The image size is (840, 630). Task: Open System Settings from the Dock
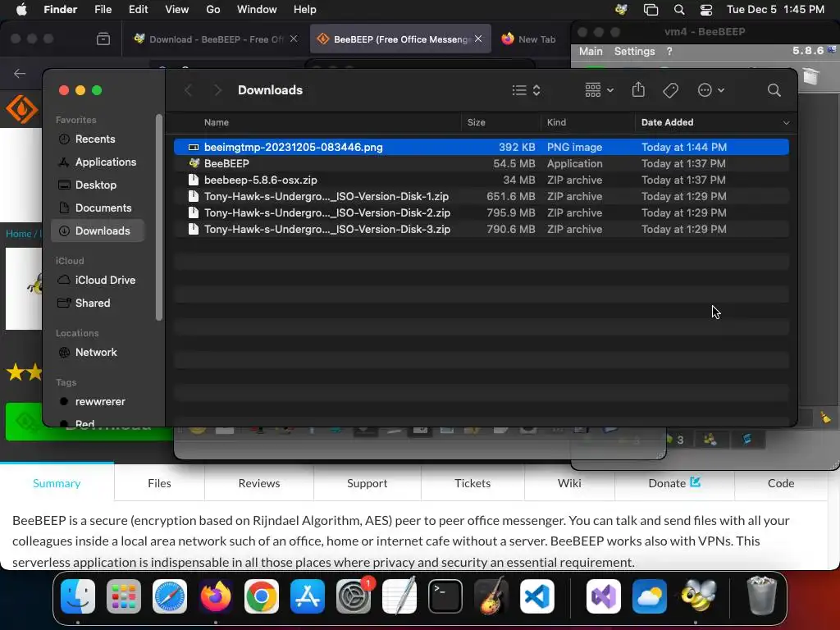pos(354,596)
